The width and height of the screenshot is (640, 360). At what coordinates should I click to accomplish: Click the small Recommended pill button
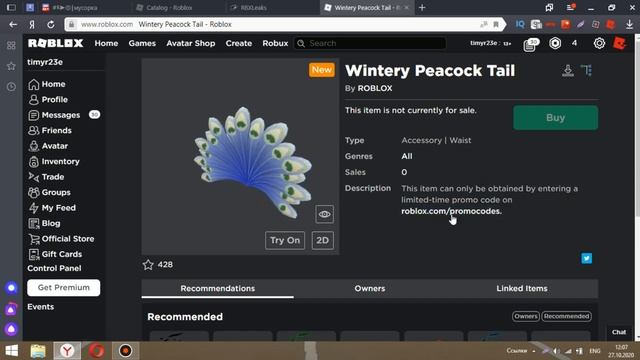pos(567,316)
